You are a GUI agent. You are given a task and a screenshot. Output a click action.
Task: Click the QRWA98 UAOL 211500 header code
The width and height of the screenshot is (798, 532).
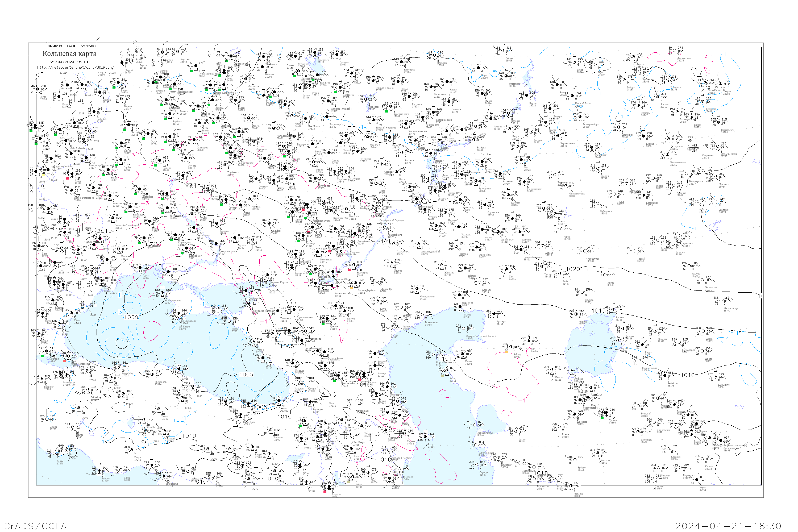pyautogui.click(x=72, y=46)
